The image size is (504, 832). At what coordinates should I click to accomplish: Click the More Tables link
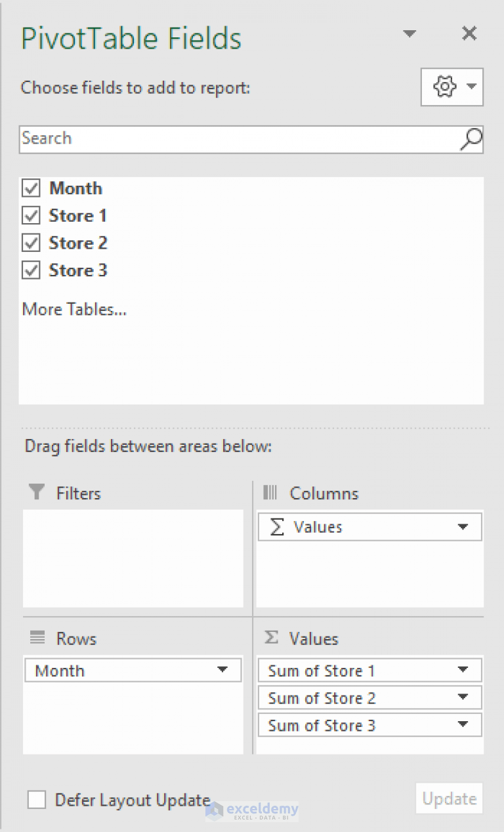(x=73, y=309)
